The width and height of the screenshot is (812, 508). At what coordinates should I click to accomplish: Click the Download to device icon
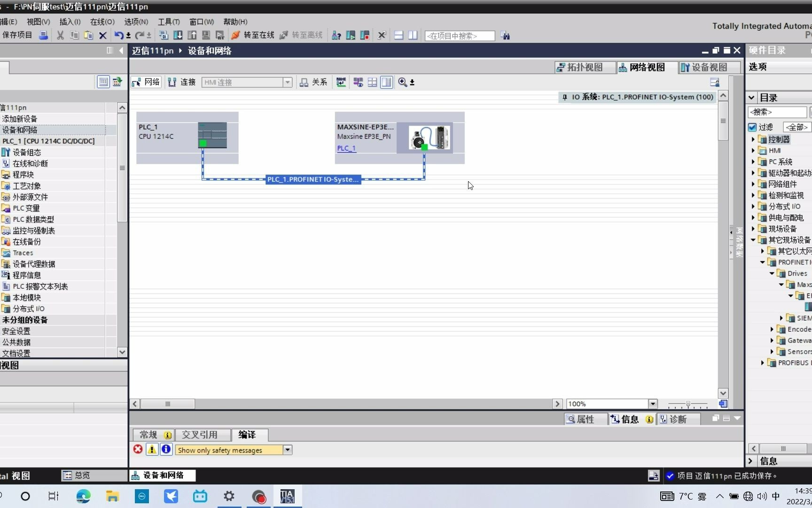[178, 35]
